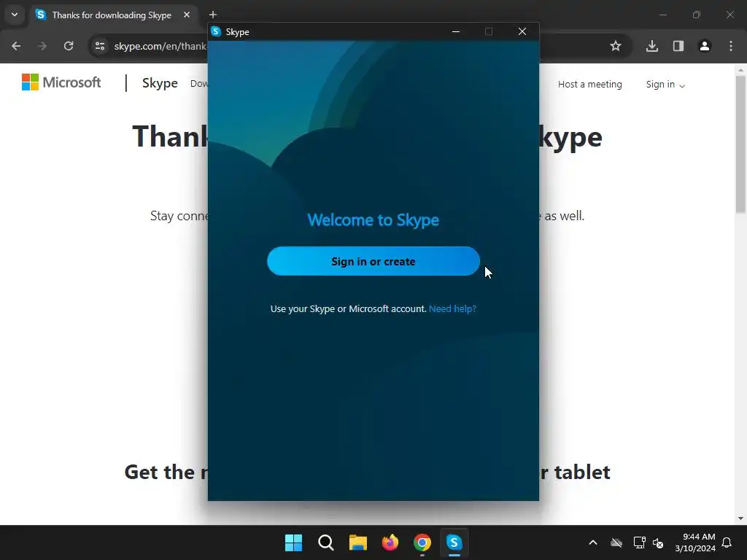Reload the Chrome page
This screenshot has height=560, width=747.
click(69, 46)
